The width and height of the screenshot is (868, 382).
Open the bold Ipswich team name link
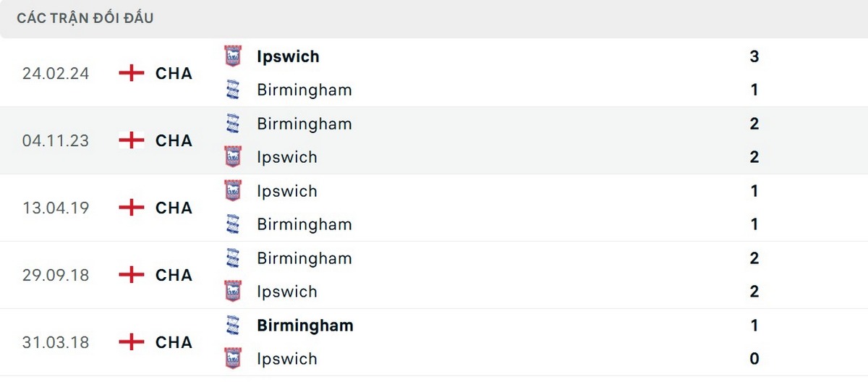coord(288,56)
